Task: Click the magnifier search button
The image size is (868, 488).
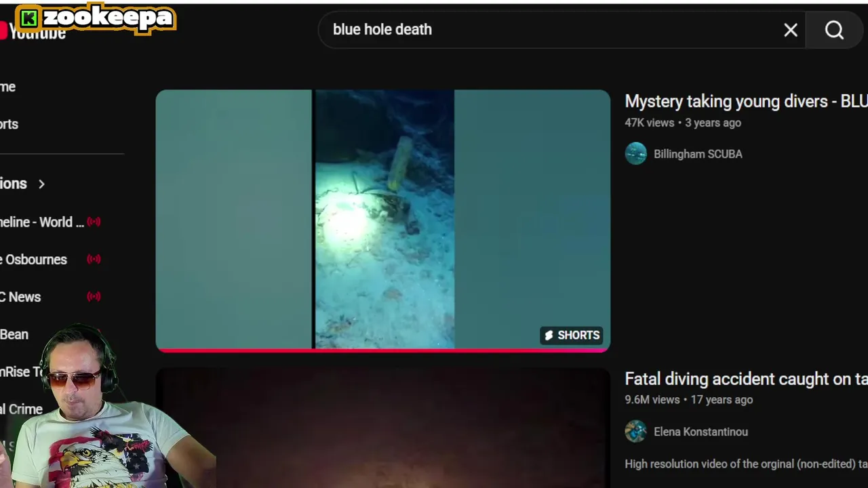Action: tap(835, 30)
